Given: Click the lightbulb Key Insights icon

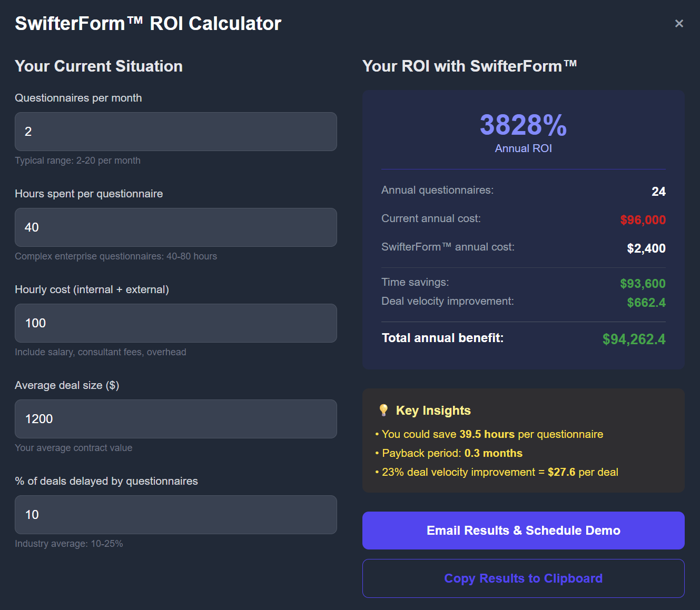Looking at the screenshot, I should (x=383, y=411).
